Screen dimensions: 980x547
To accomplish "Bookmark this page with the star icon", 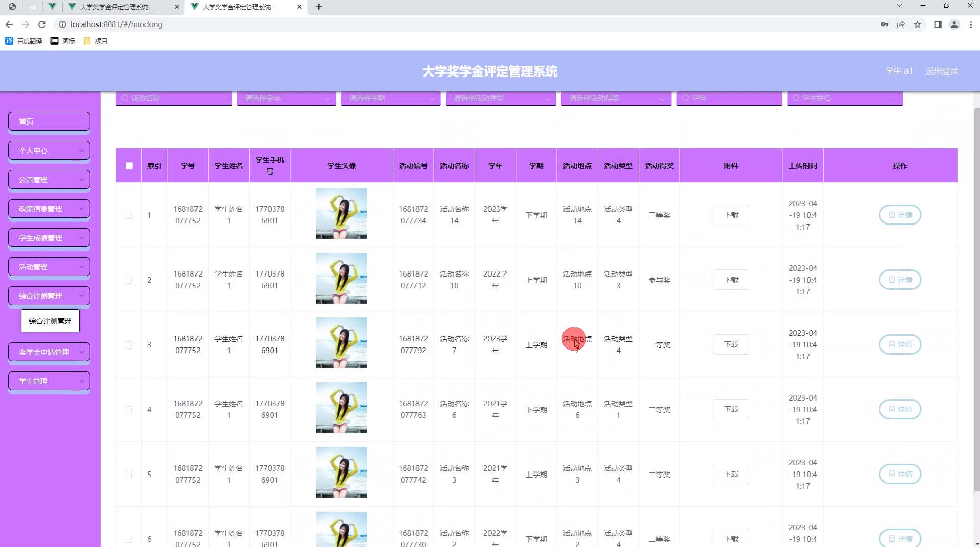I will [917, 24].
